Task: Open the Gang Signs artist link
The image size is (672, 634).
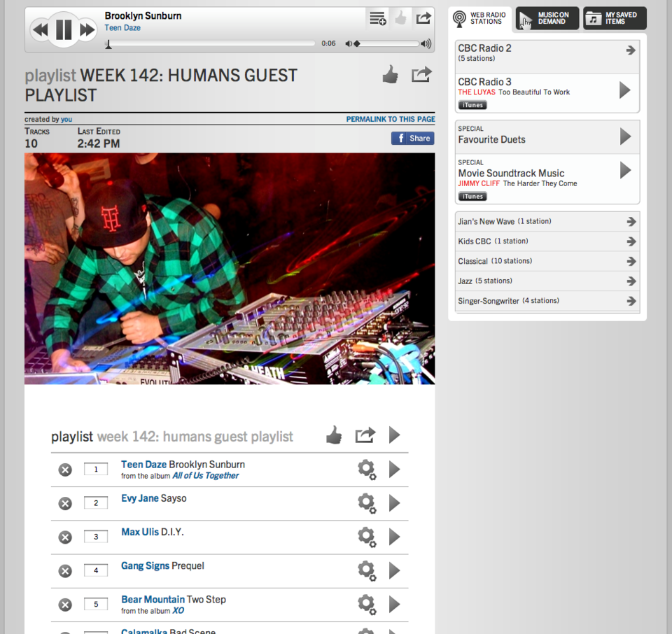Action: click(146, 566)
